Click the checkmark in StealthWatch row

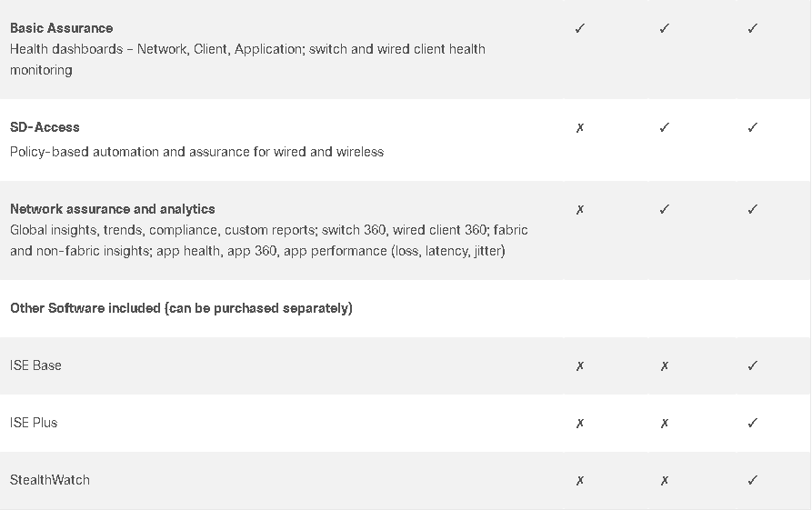click(753, 481)
